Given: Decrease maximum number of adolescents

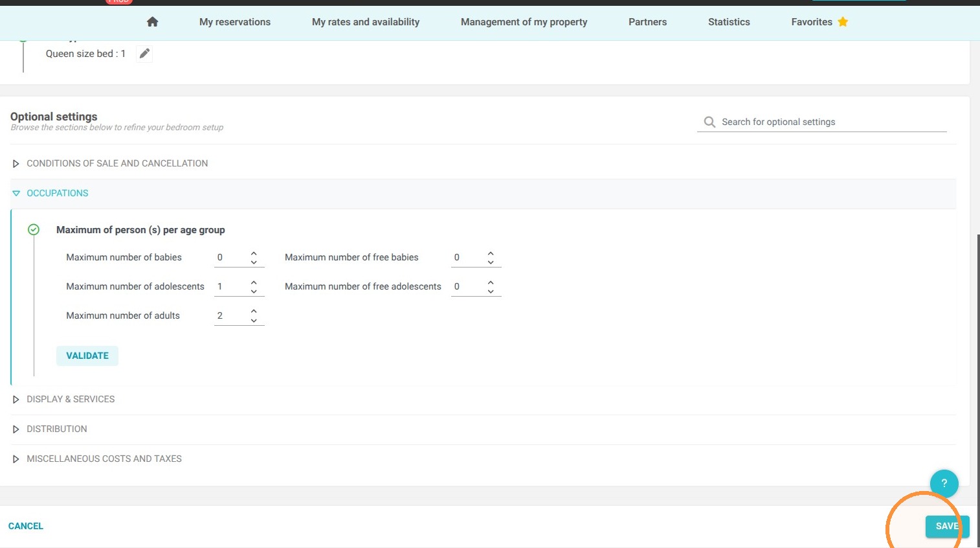Looking at the screenshot, I should tap(254, 291).
